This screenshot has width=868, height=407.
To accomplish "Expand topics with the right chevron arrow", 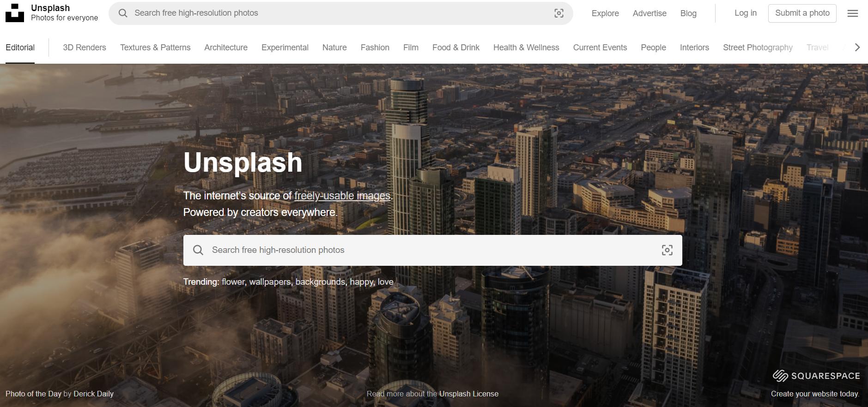I will (857, 48).
